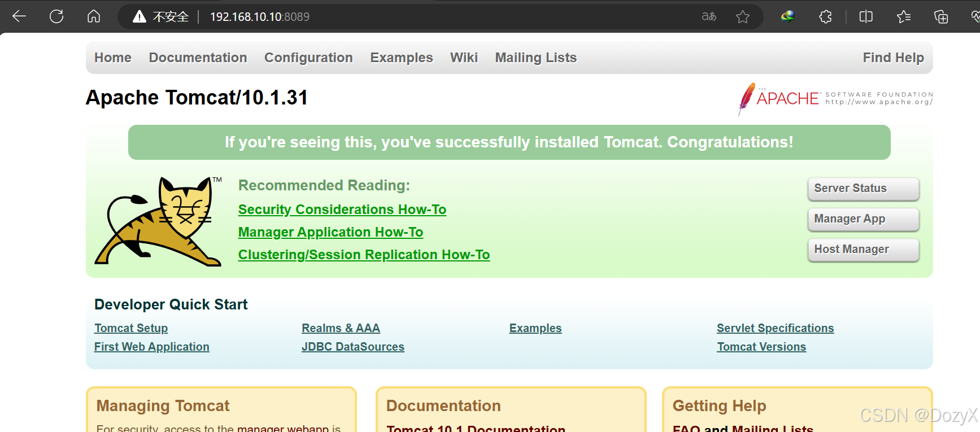Open the Tomcat Versions link
Viewport: 980px width, 432px height.
(x=761, y=347)
